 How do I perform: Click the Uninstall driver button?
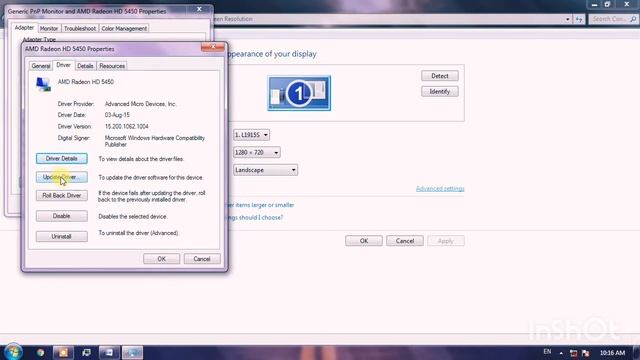[62, 236]
